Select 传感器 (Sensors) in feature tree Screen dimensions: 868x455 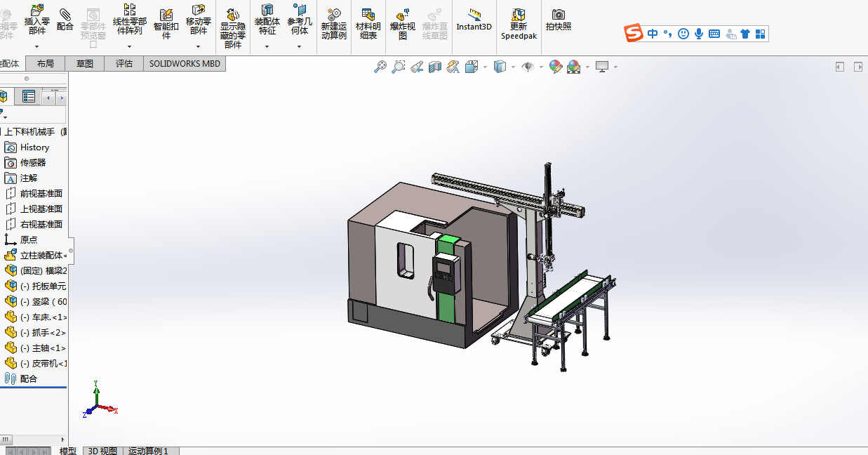coord(33,163)
